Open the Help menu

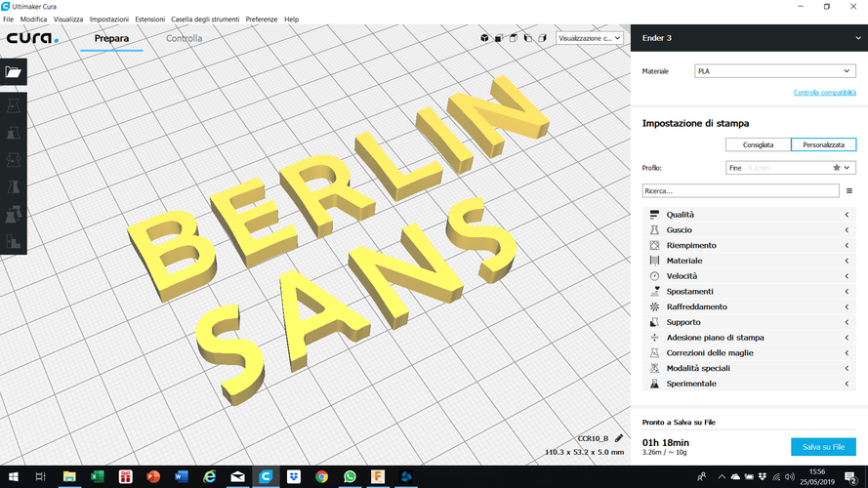[x=291, y=20]
